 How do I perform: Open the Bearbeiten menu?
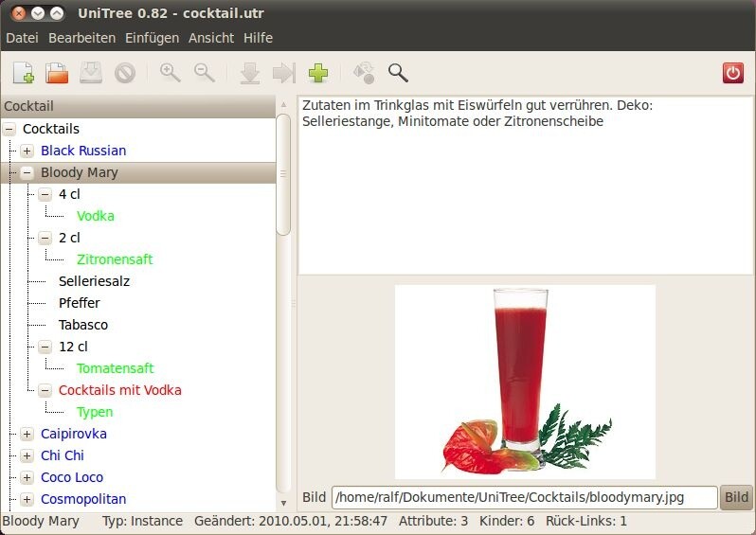click(82, 38)
